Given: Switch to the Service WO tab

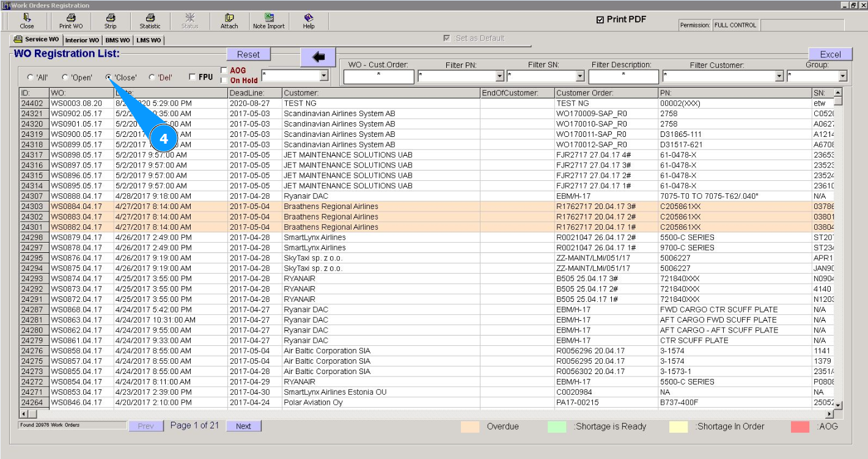Looking at the screenshot, I should pos(37,40).
